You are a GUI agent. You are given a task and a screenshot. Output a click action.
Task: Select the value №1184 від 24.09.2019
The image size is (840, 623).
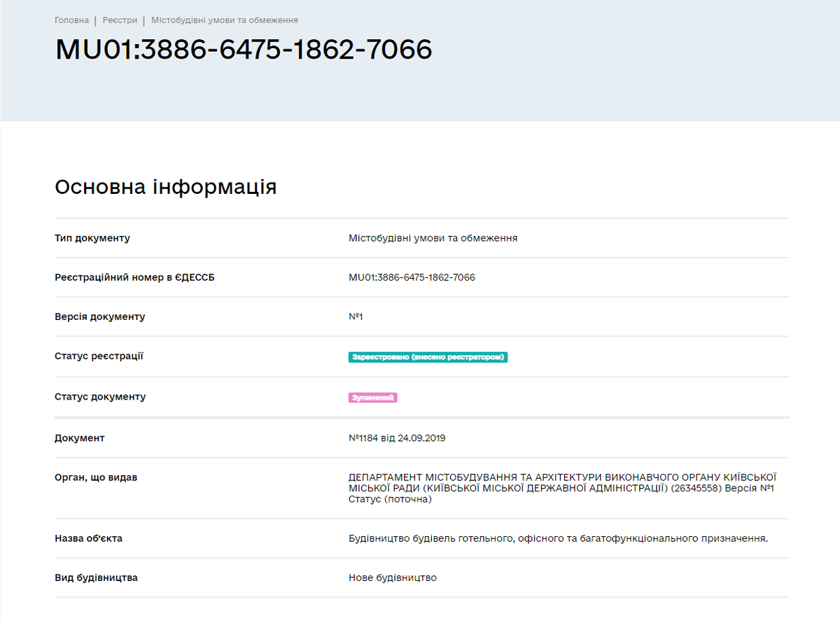pos(397,438)
